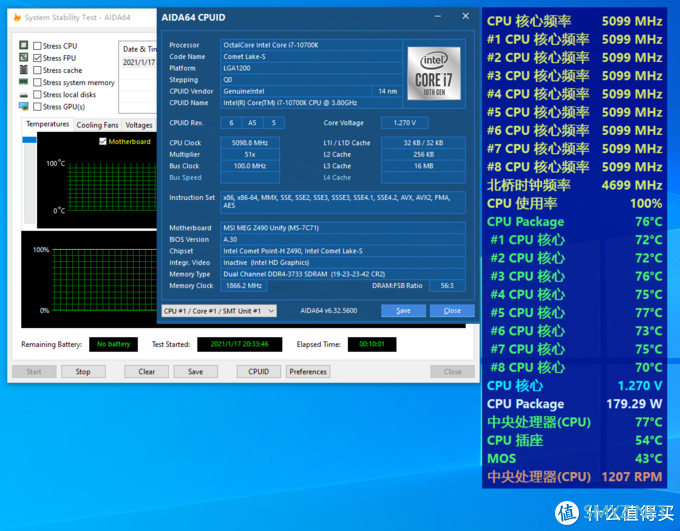This screenshot has height=531, width=680.
Task: Click the CPU fan 1207 RPM sensor row
Action: click(574, 477)
